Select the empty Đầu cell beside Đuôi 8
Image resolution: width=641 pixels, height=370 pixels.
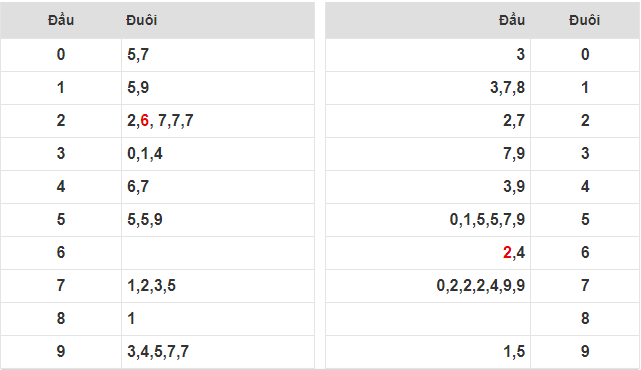(428, 318)
